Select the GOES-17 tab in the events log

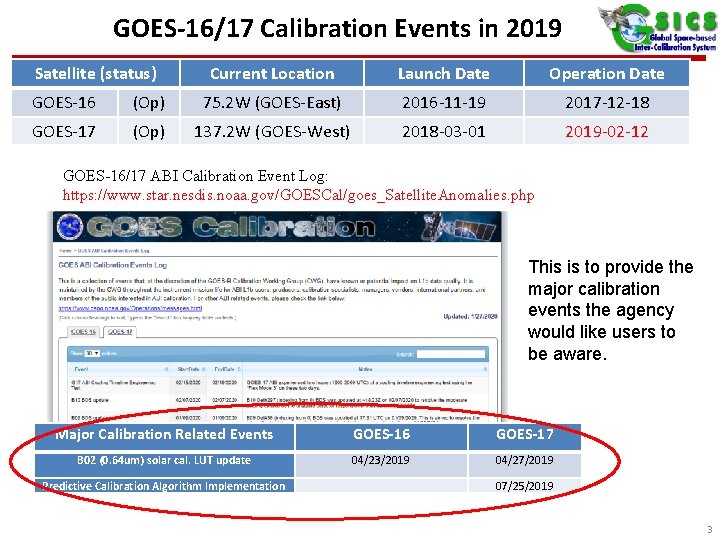pos(120,332)
